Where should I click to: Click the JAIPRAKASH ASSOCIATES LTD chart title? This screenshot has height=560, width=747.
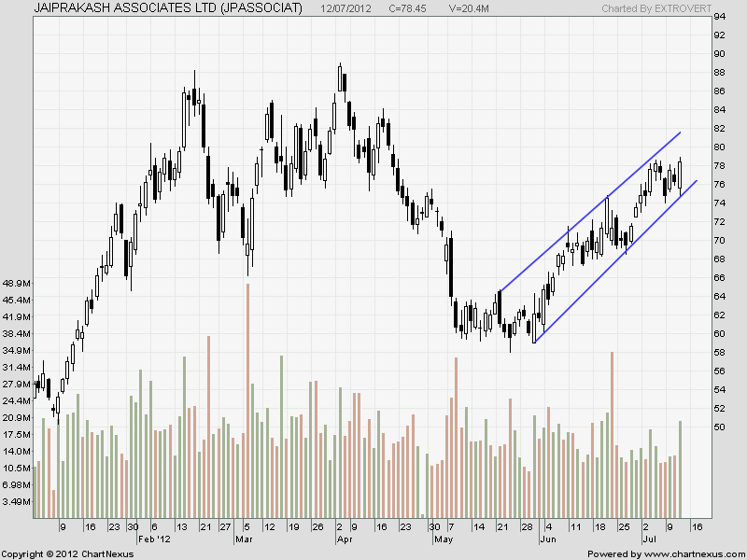[x=168, y=7]
